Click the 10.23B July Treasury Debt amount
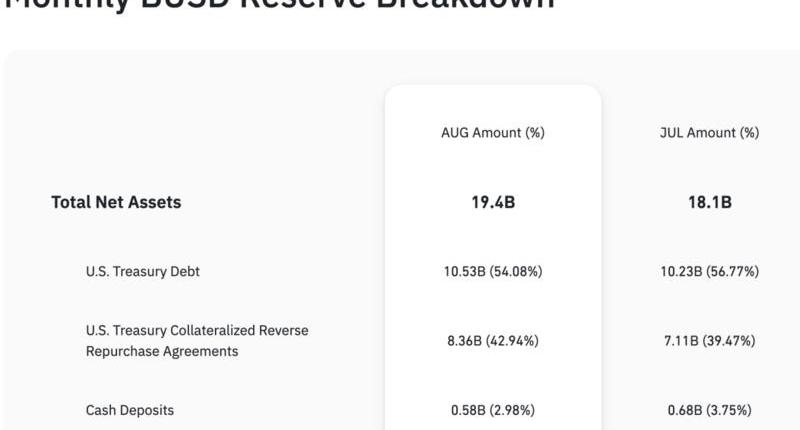800x430 pixels. point(680,271)
